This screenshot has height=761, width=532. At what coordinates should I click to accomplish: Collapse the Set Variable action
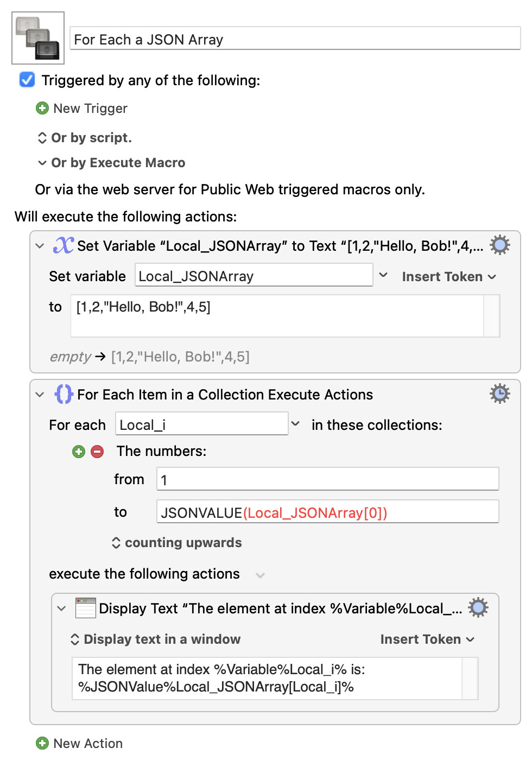click(40, 246)
